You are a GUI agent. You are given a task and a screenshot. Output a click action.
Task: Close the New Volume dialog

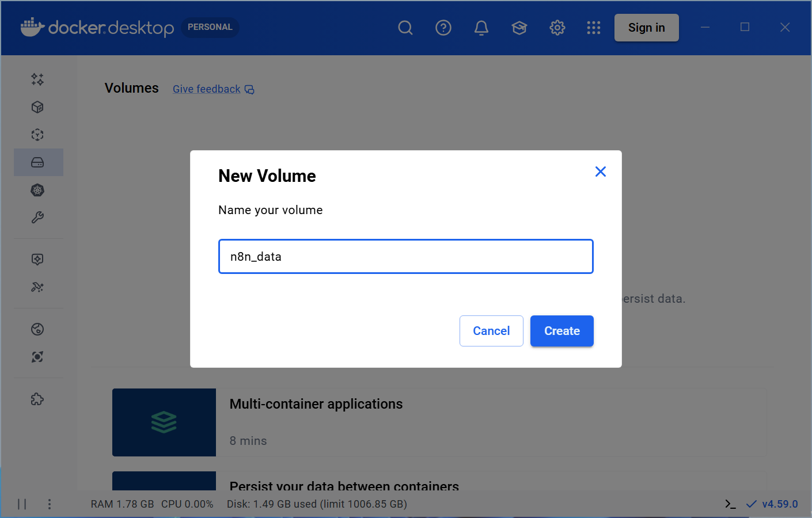(x=601, y=171)
